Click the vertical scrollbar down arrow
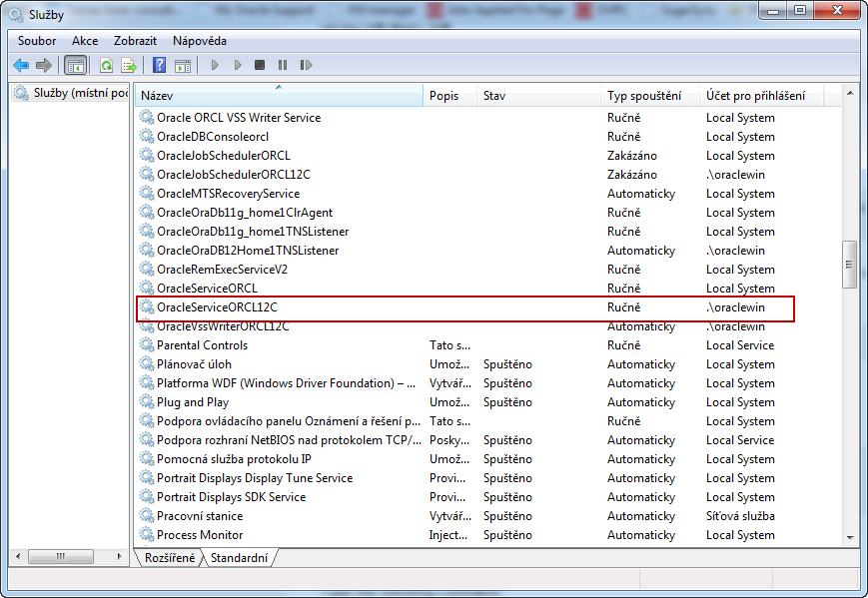The width and height of the screenshot is (868, 598). 850,538
